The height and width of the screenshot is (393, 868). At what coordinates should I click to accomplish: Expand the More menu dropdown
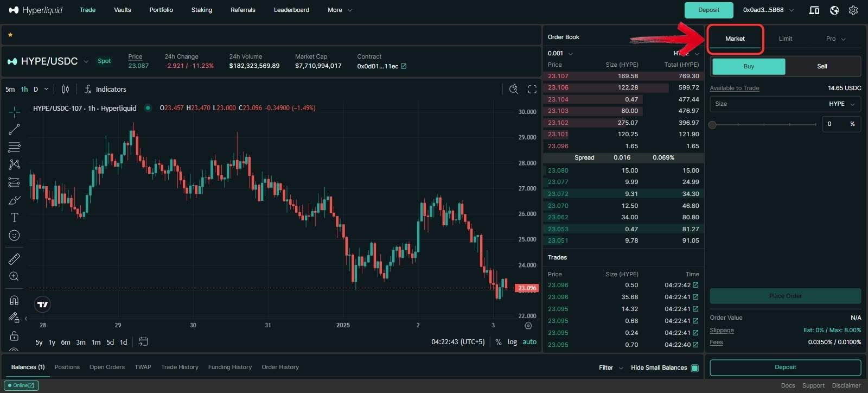340,10
